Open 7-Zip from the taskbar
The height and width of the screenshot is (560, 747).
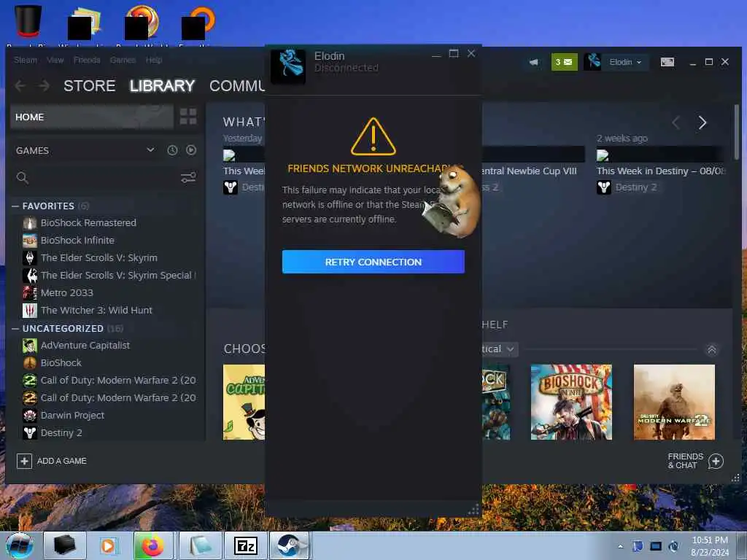[x=246, y=546]
